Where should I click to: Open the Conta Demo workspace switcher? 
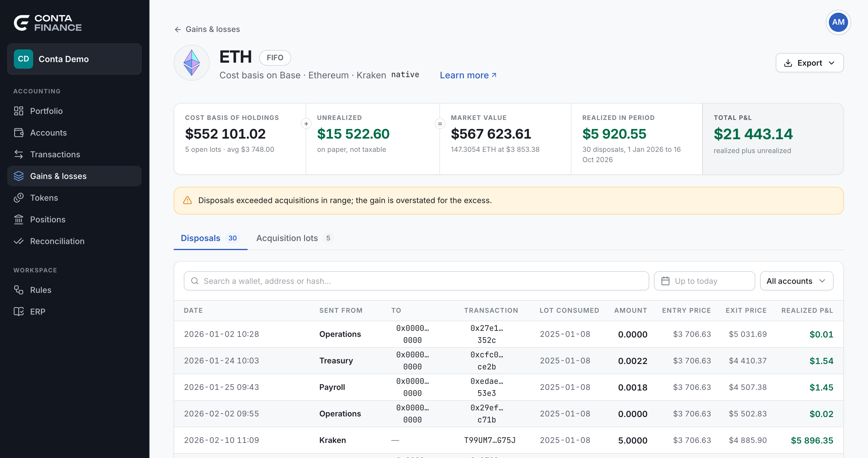click(74, 59)
